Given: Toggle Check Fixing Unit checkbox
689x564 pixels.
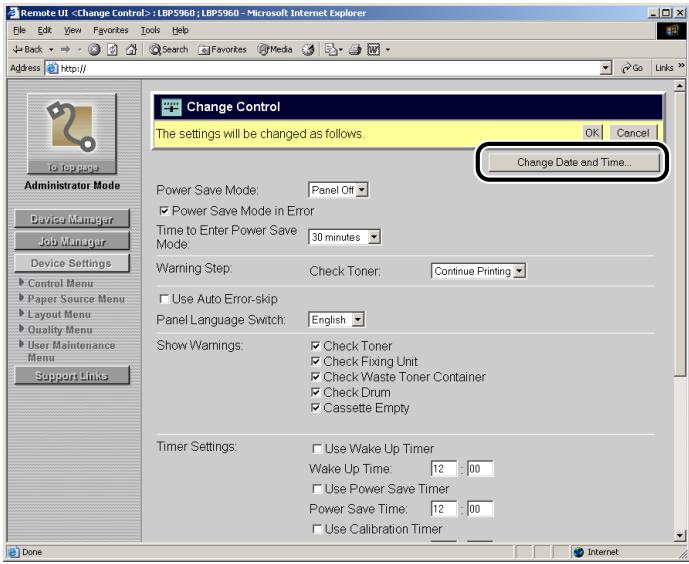Looking at the screenshot, I should [315, 362].
